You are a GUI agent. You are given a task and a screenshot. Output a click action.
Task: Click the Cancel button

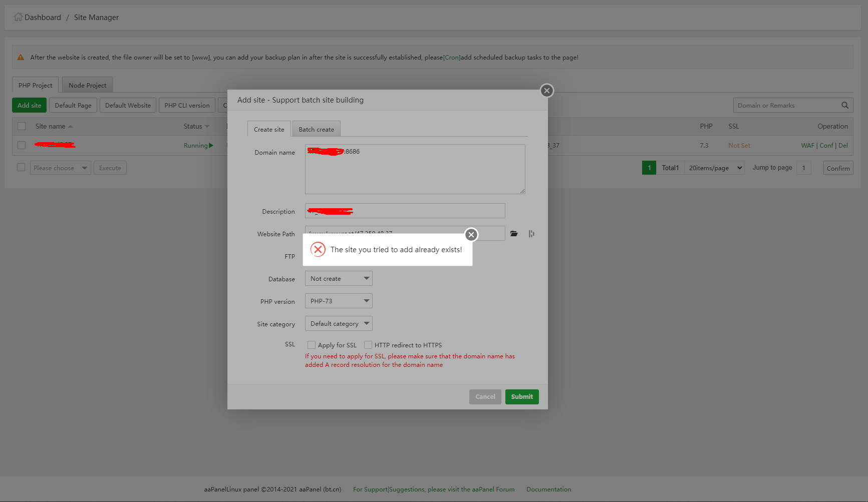click(485, 397)
